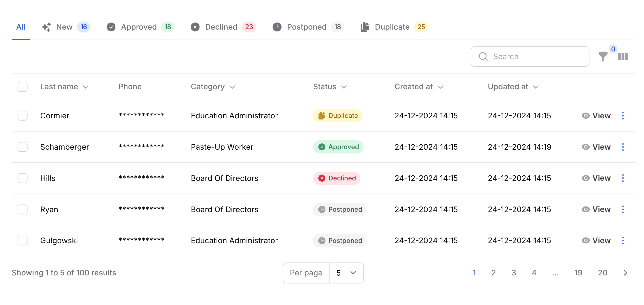Toggle checkbox for Ryan row

pyautogui.click(x=23, y=209)
